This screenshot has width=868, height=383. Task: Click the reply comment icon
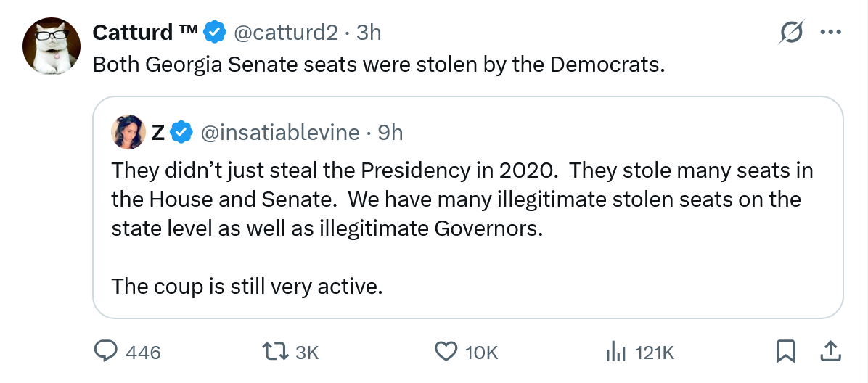tap(107, 352)
